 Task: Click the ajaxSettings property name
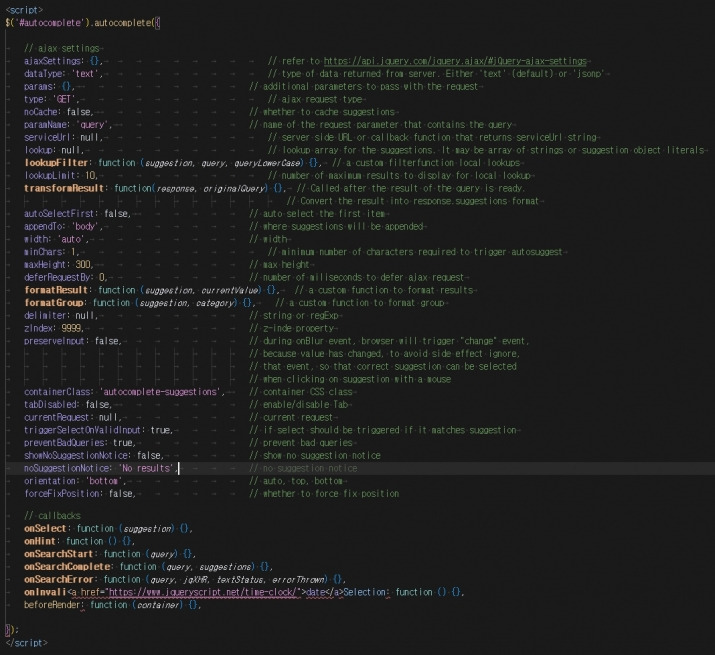point(54,61)
